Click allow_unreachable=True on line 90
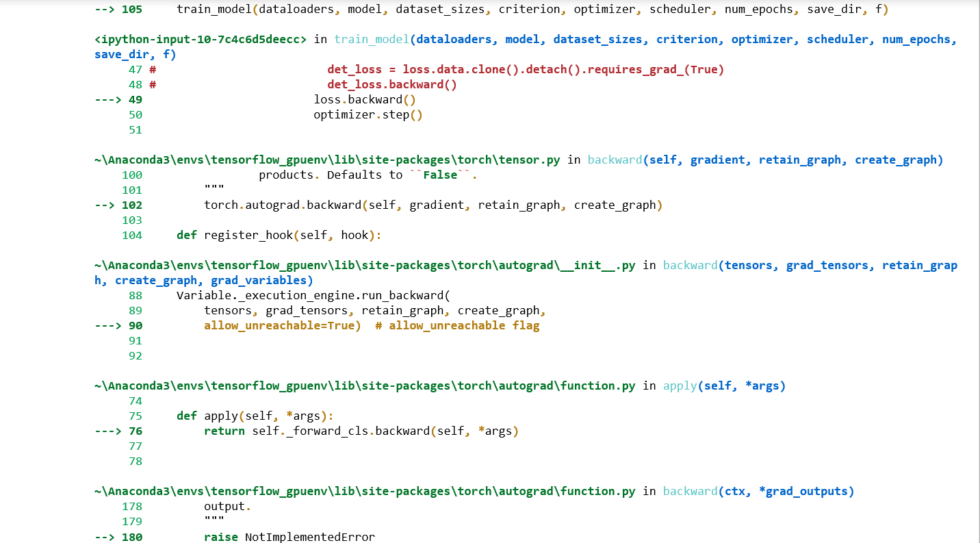This screenshot has height=543, width=980. point(283,325)
